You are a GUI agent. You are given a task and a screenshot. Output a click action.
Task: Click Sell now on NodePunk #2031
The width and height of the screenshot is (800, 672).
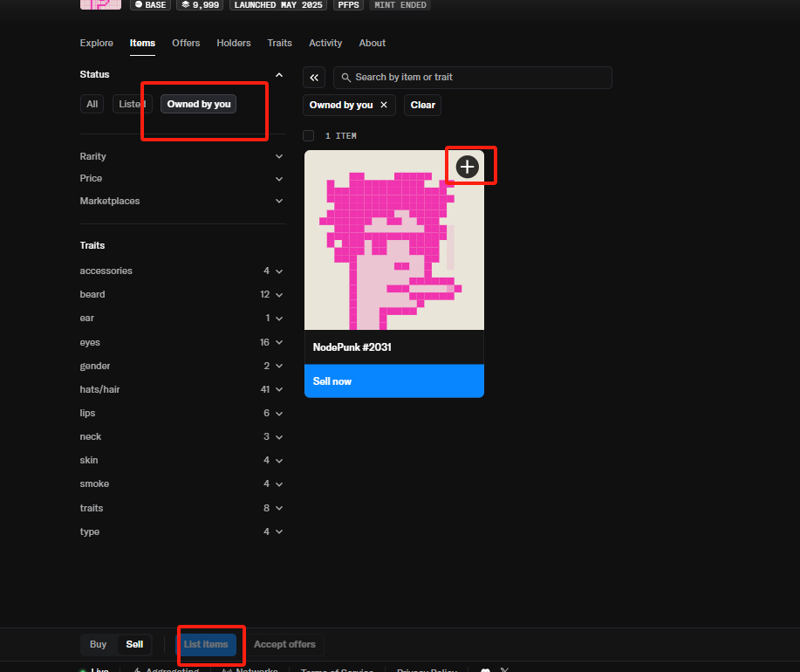(x=393, y=381)
